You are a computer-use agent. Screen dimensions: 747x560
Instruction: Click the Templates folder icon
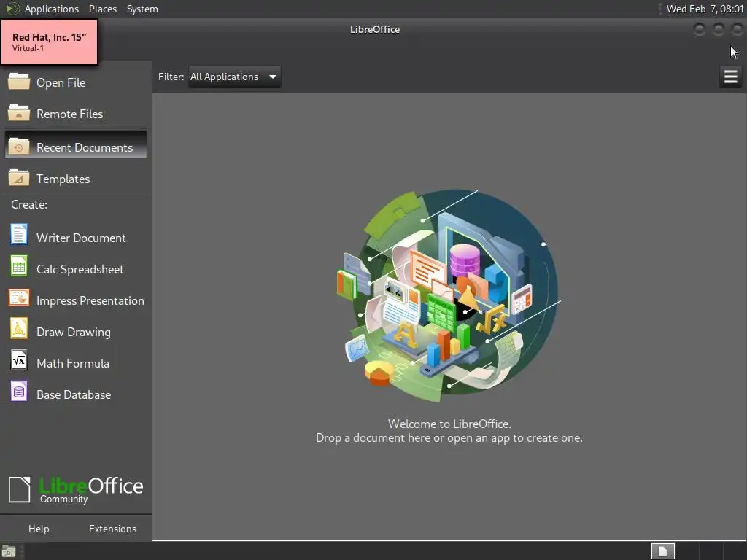coord(18,178)
